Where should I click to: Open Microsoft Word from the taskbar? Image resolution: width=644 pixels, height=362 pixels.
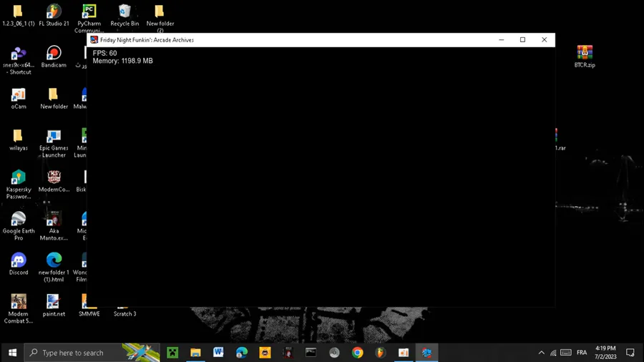(x=218, y=353)
